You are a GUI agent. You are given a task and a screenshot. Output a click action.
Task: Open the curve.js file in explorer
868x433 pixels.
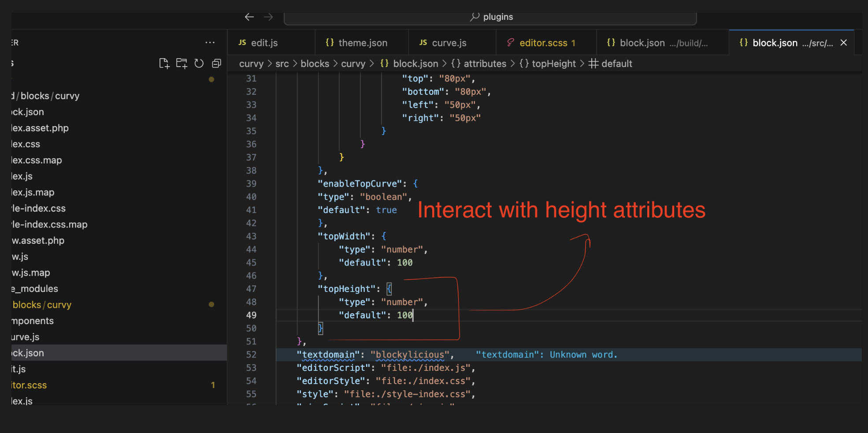pos(119,337)
